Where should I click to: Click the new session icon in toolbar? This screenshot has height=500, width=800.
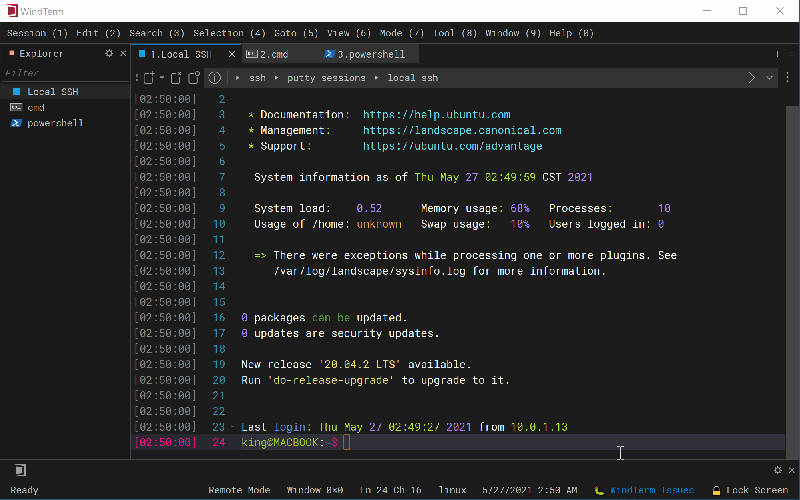pos(148,78)
